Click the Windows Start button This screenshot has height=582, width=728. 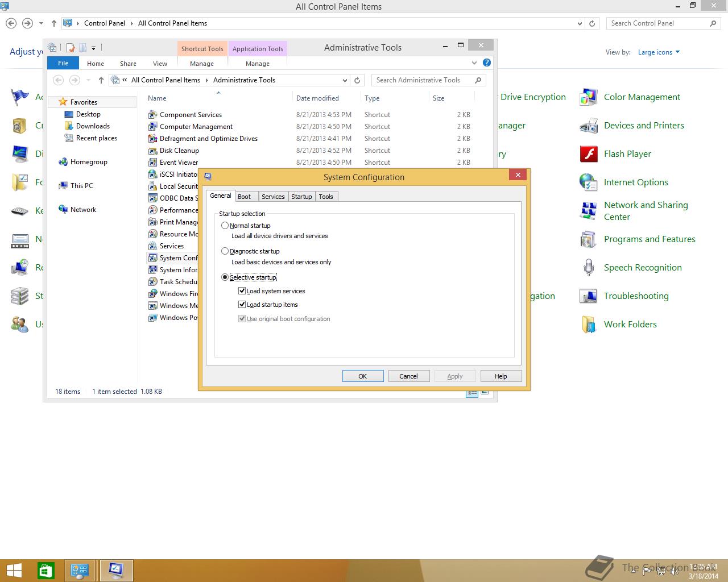(x=14, y=571)
